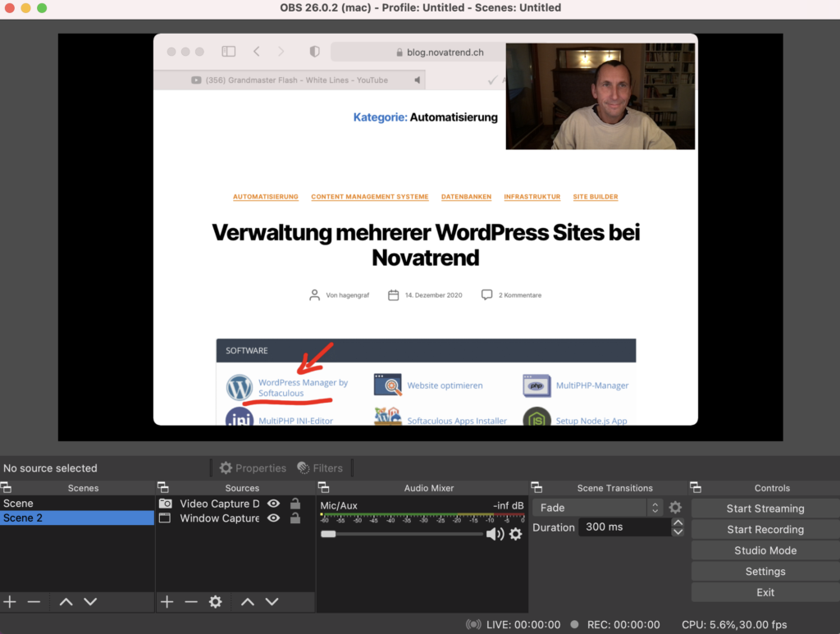Hide the Window Capture source

point(274,518)
